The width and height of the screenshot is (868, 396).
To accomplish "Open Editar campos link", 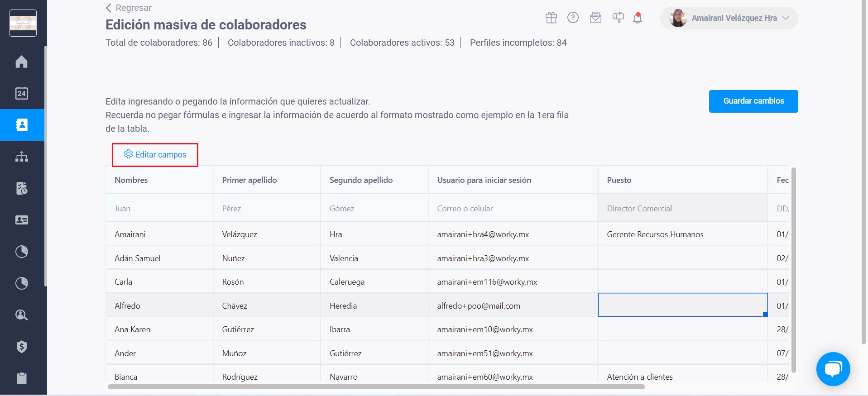I will click(161, 155).
